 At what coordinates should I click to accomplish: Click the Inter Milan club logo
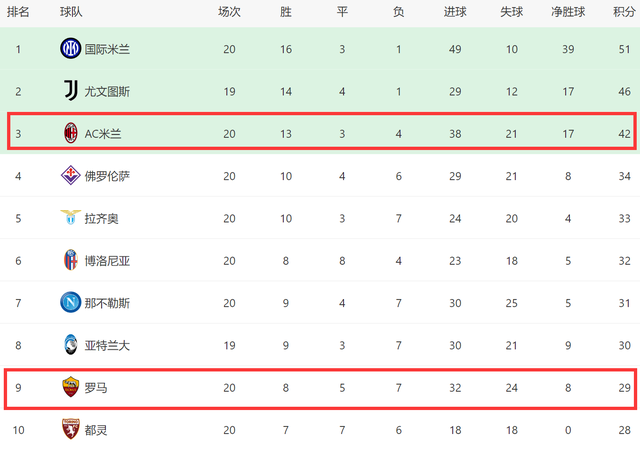[x=70, y=48]
